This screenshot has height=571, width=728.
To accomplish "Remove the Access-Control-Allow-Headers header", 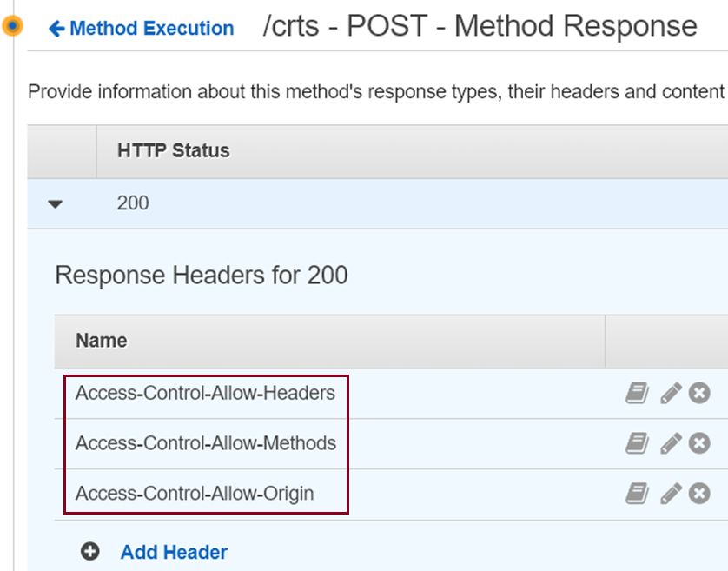I will [699, 393].
